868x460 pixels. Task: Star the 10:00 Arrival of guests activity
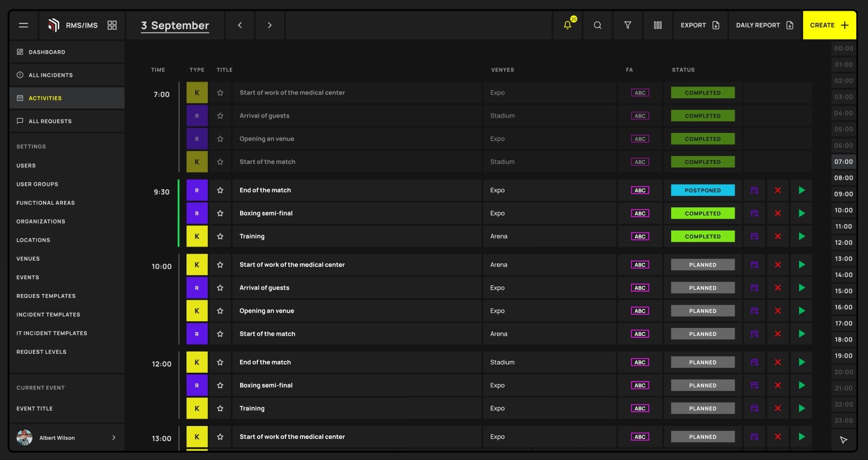(x=220, y=288)
